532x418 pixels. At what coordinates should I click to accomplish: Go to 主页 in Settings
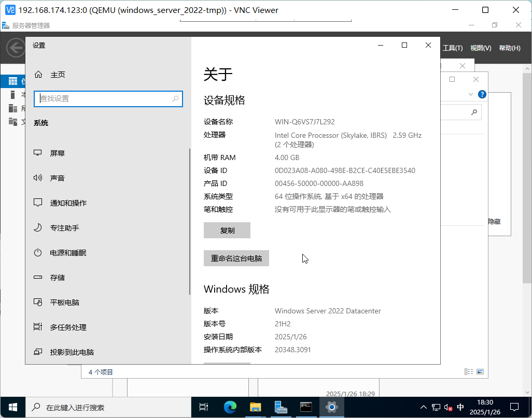click(x=107, y=75)
